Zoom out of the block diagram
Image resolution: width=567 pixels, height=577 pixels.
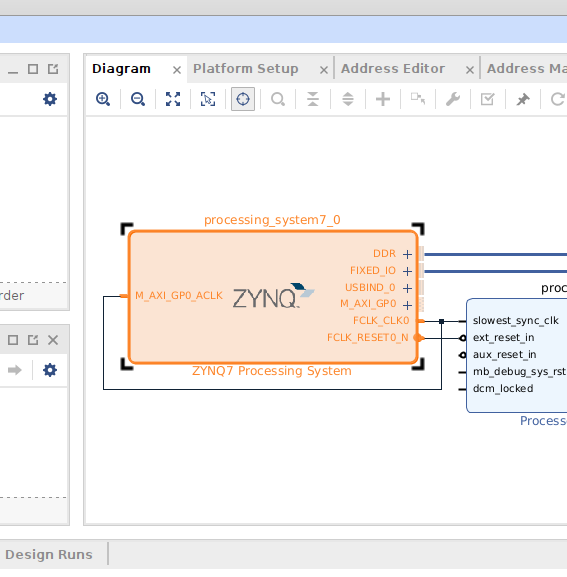point(138,99)
